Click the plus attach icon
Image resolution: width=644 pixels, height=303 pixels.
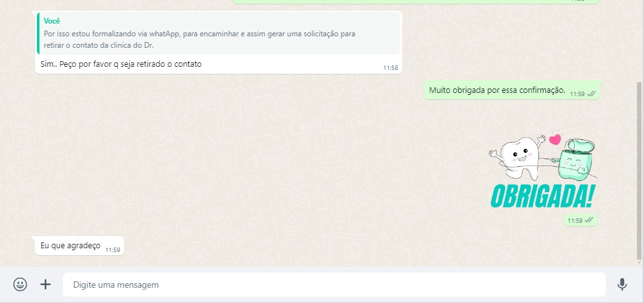tap(45, 285)
